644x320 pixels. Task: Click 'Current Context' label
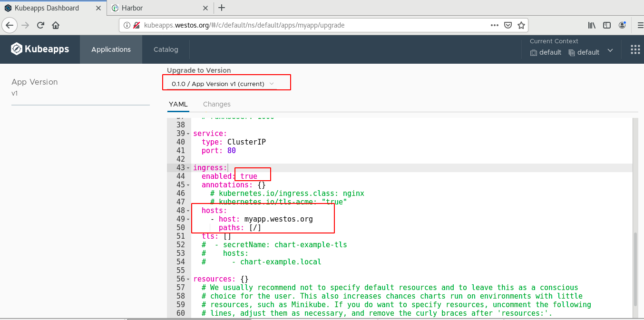point(554,41)
